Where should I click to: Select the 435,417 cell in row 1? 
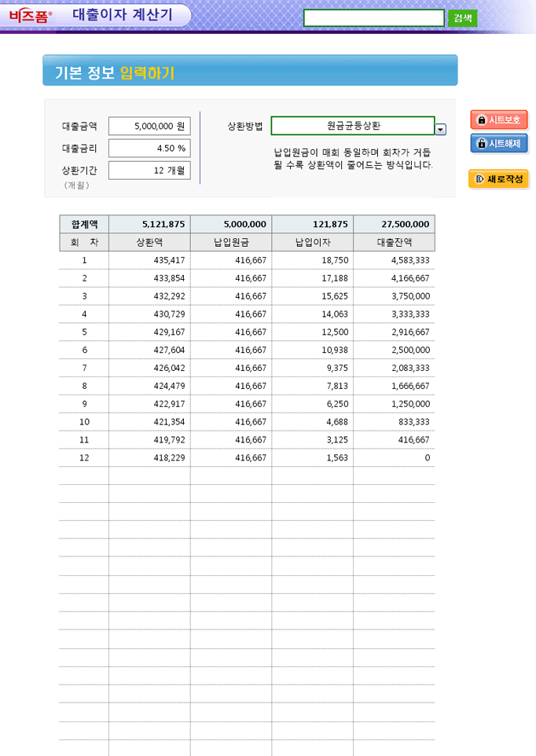point(149,260)
